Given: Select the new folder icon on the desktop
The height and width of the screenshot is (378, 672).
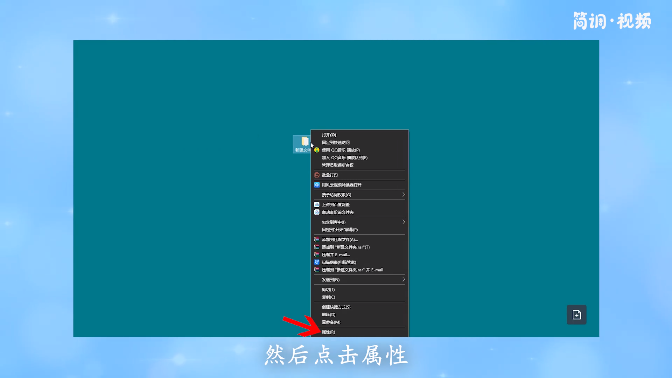Looking at the screenshot, I should click(x=302, y=144).
